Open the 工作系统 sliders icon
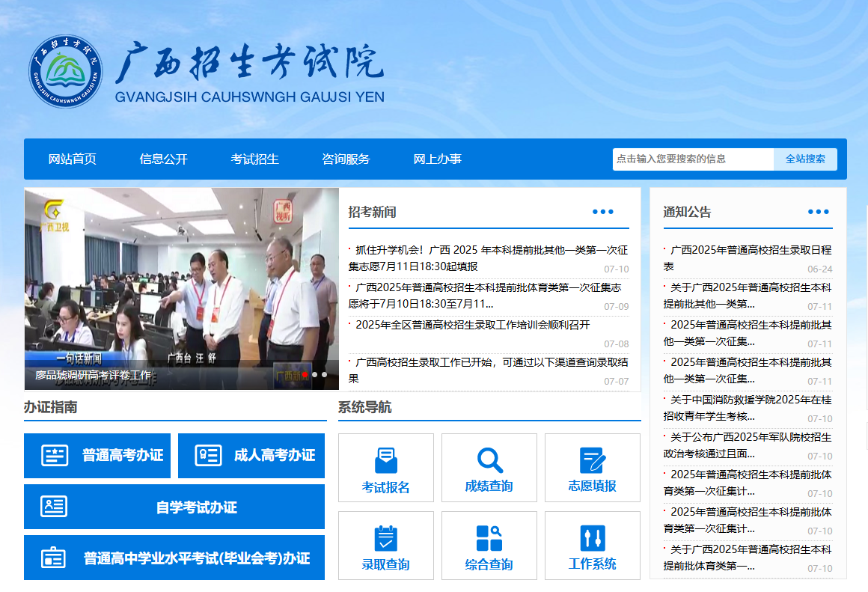This screenshot has height=592, width=868. coord(592,537)
